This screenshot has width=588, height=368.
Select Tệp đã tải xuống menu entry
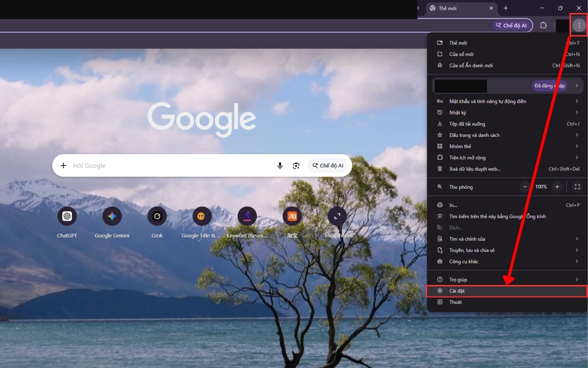[x=507, y=124]
